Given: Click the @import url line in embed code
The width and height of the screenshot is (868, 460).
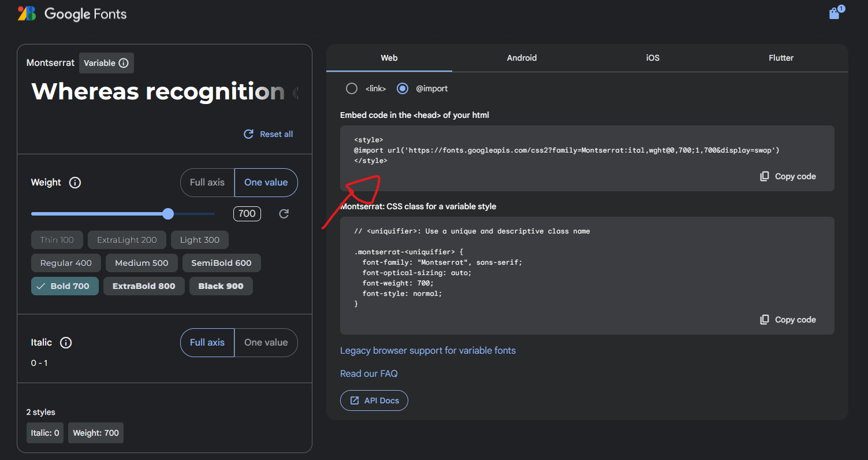Looking at the screenshot, I should (567, 150).
